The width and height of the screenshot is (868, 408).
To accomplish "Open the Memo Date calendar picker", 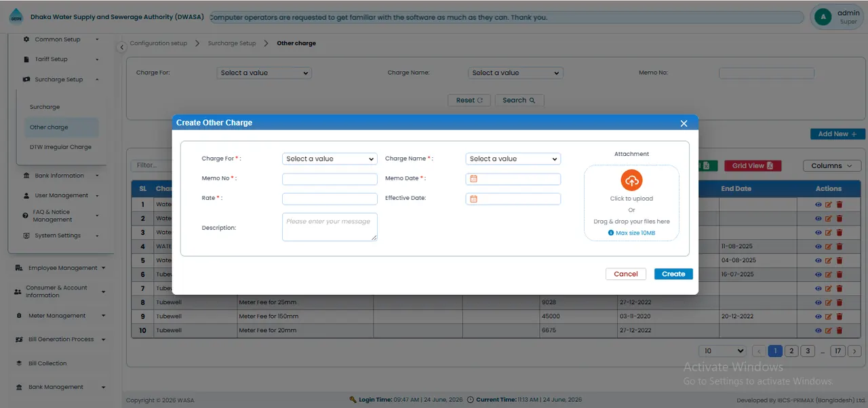I will click(x=474, y=179).
